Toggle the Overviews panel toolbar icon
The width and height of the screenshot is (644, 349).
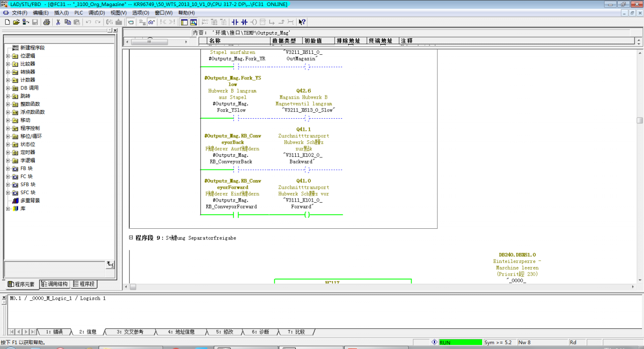pos(184,22)
